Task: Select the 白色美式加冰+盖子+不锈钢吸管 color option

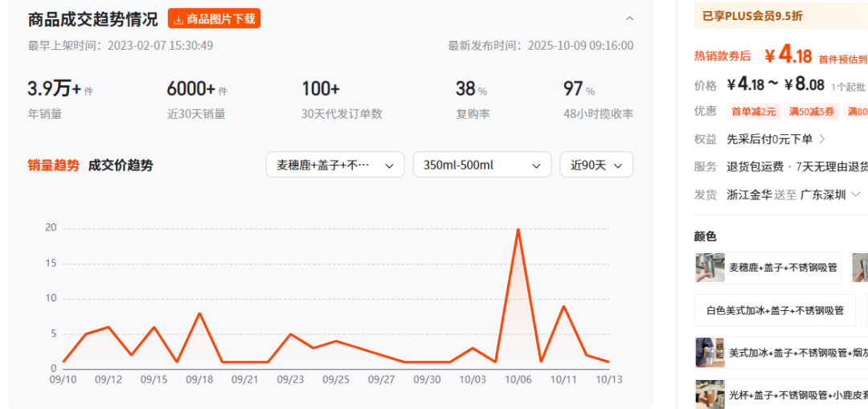Action: 775,310
